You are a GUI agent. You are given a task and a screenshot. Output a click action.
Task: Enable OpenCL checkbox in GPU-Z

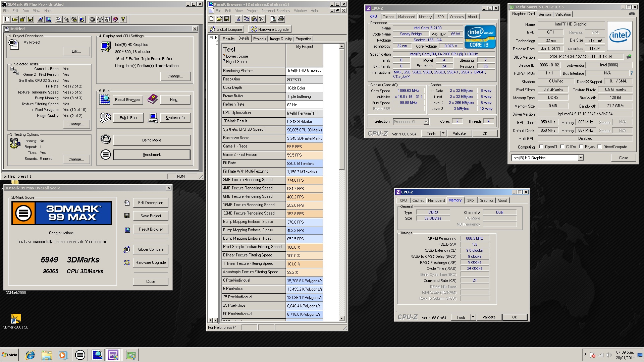[x=541, y=147]
